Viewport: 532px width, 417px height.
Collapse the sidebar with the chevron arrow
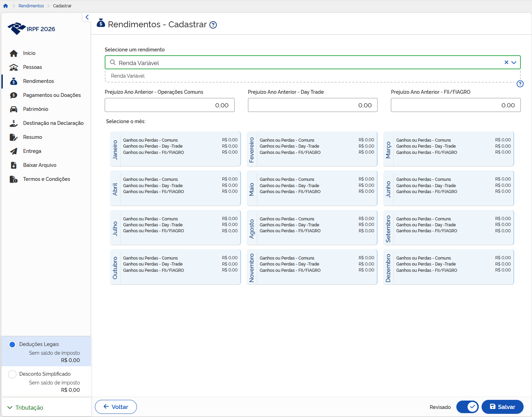pos(87,17)
